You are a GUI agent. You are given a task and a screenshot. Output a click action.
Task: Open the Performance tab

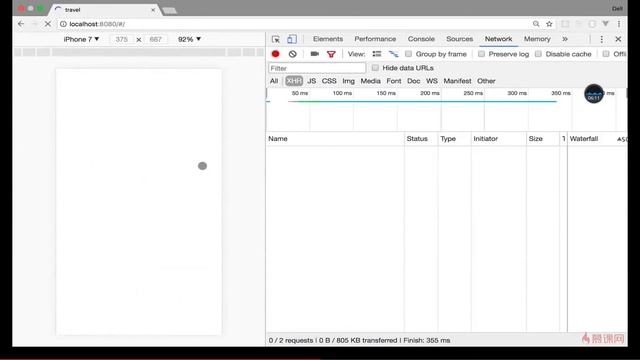click(375, 39)
